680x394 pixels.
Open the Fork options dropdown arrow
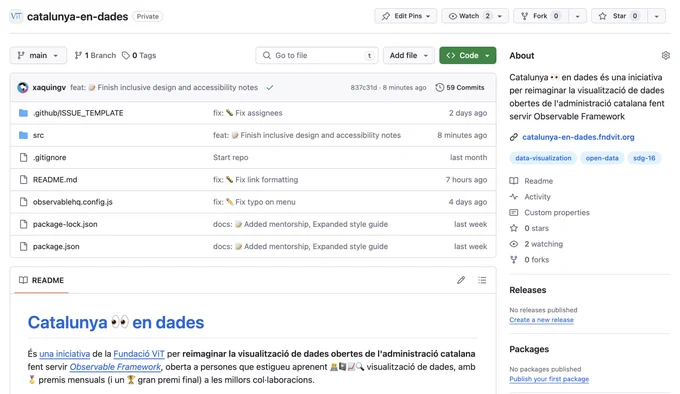(x=577, y=16)
